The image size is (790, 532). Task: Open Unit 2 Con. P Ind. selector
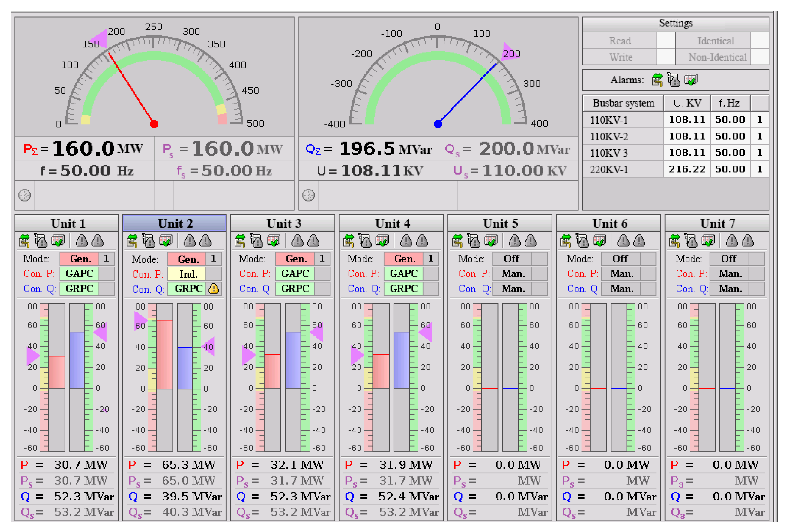tap(187, 274)
